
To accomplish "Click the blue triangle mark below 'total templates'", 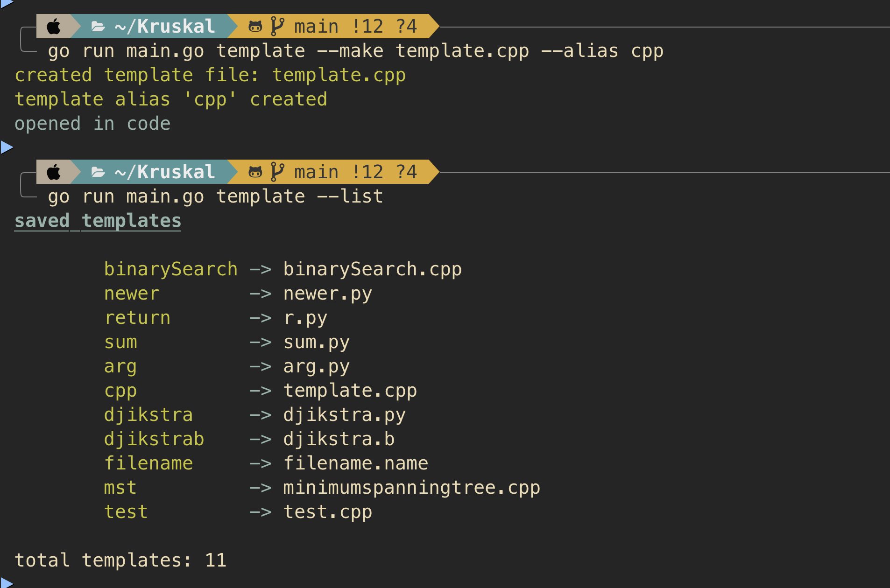I will point(6,583).
